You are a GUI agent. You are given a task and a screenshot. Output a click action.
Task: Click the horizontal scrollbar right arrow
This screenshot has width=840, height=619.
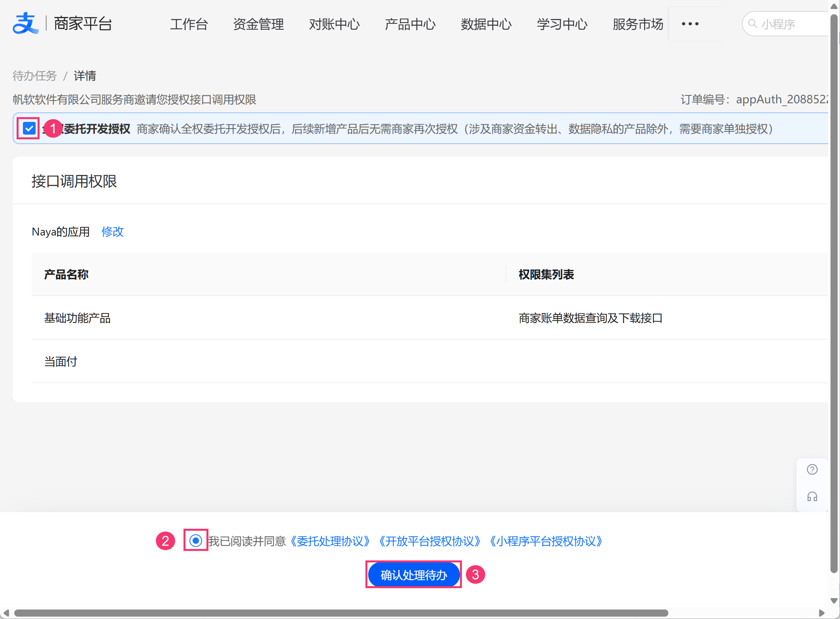821,613
